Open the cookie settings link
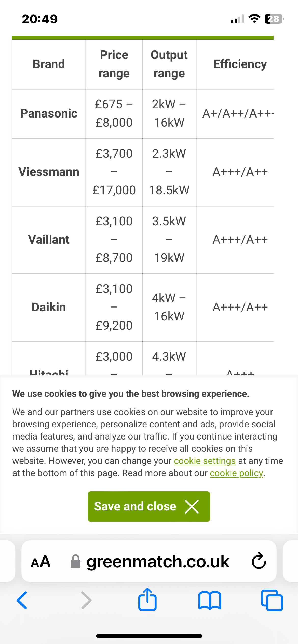 click(x=205, y=461)
